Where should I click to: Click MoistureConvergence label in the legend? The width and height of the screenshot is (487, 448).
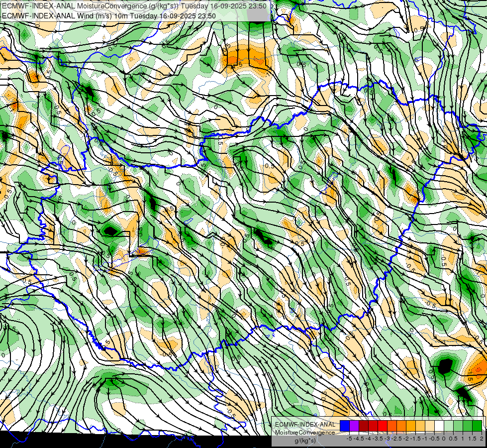pyautogui.click(x=305, y=433)
